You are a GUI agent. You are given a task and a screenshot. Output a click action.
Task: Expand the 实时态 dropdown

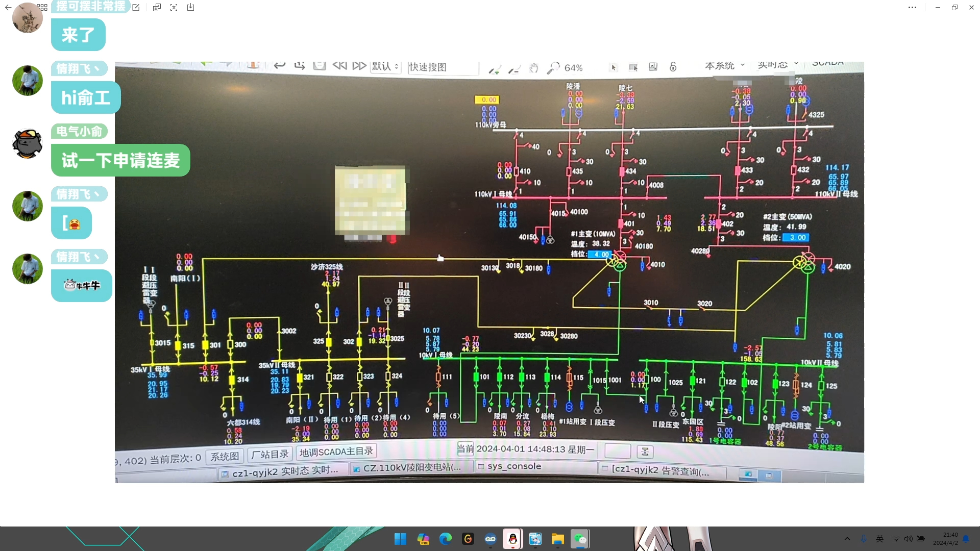click(x=778, y=65)
